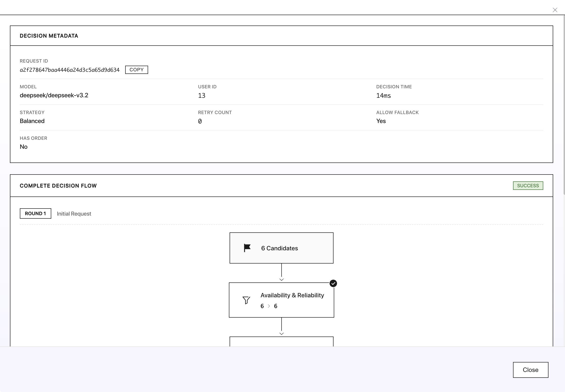The width and height of the screenshot is (565, 392).
Task: Click the SUCCESS status badge
Action: pos(528,186)
